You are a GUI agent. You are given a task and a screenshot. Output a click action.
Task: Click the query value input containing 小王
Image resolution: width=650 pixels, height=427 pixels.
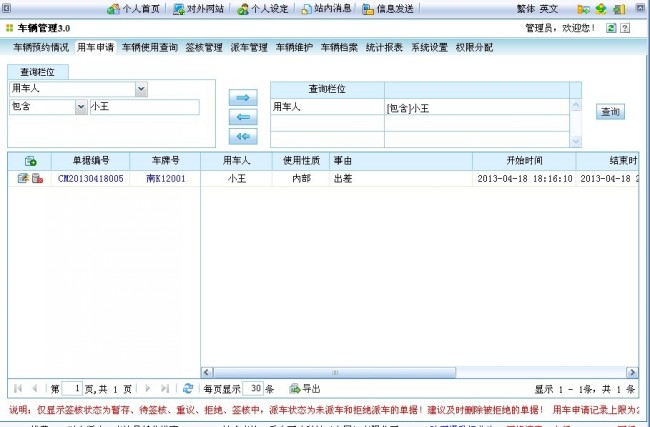pos(144,106)
